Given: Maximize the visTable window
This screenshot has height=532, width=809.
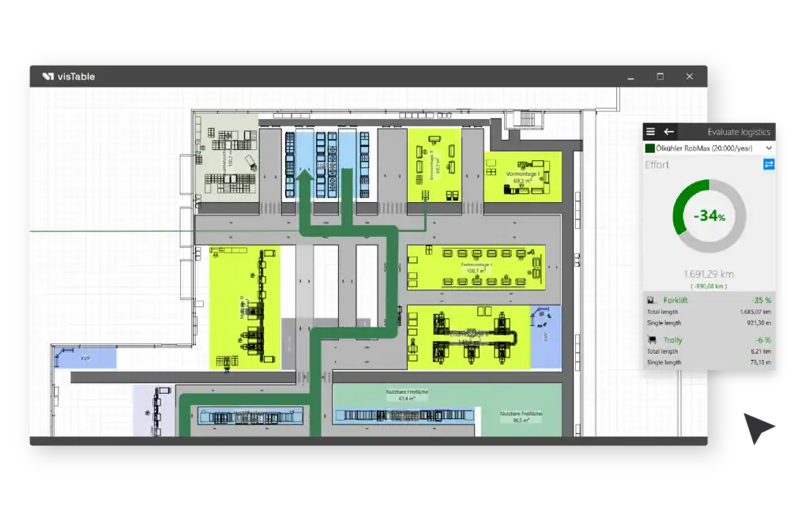Looking at the screenshot, I should point(660,77).
